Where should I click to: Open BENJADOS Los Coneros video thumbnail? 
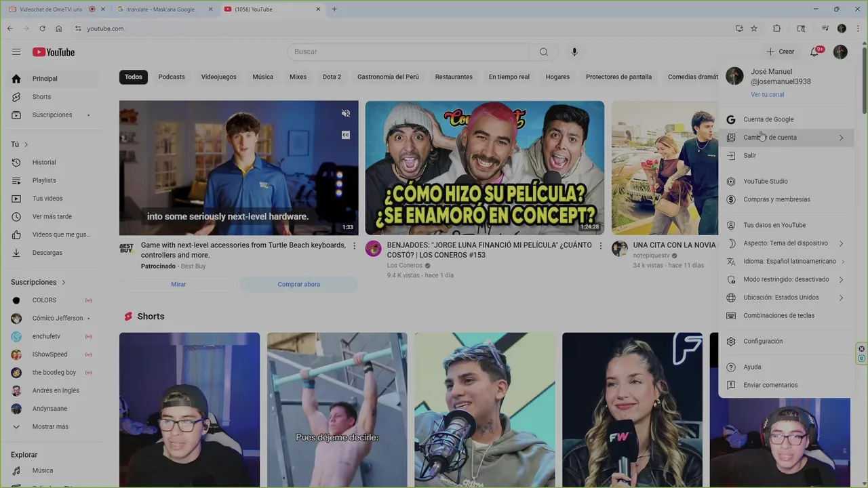pos(484,167)
